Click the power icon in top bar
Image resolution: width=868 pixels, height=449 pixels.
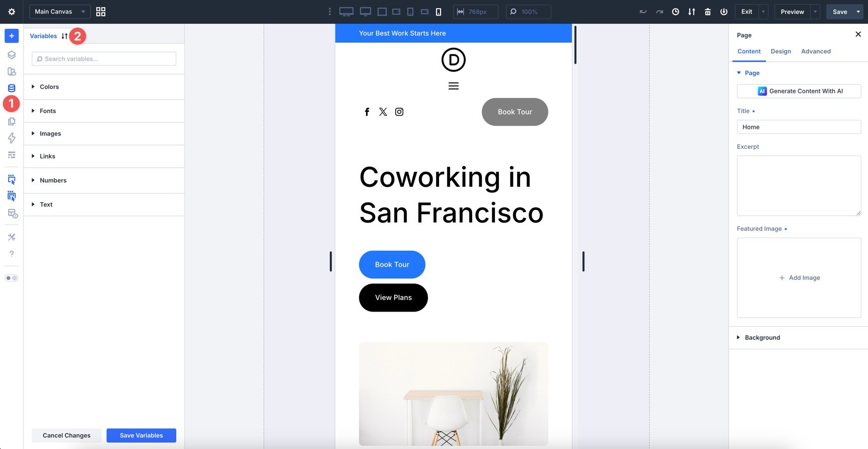pos(724,12)
